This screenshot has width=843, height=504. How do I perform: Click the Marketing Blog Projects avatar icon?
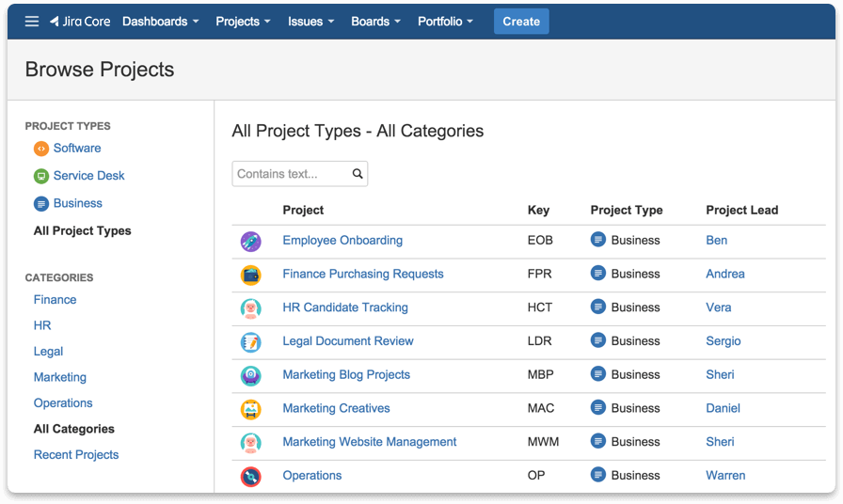(x=250, y=375)
